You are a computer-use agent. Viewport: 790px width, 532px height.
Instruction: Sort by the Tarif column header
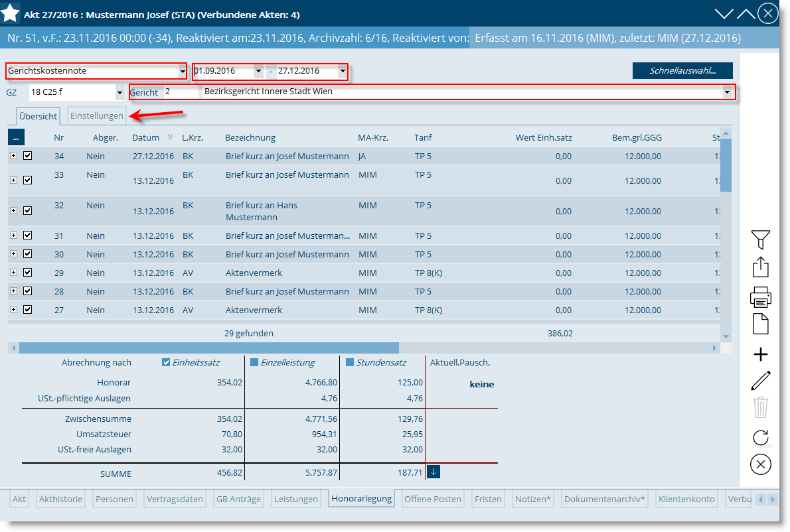coord(424,137)
